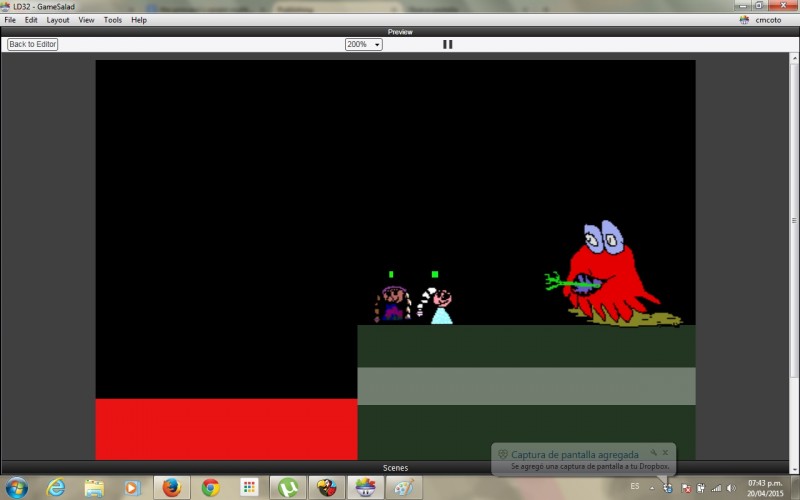Show hidden system tray icons

[x=652, y=488]
